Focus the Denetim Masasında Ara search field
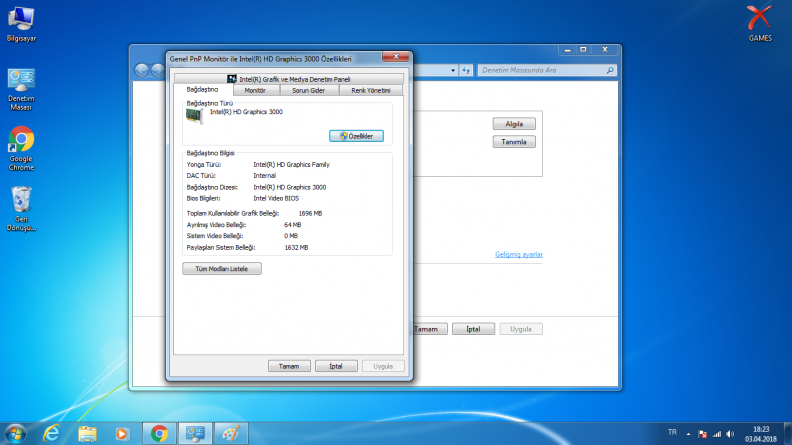 point(541,70)
